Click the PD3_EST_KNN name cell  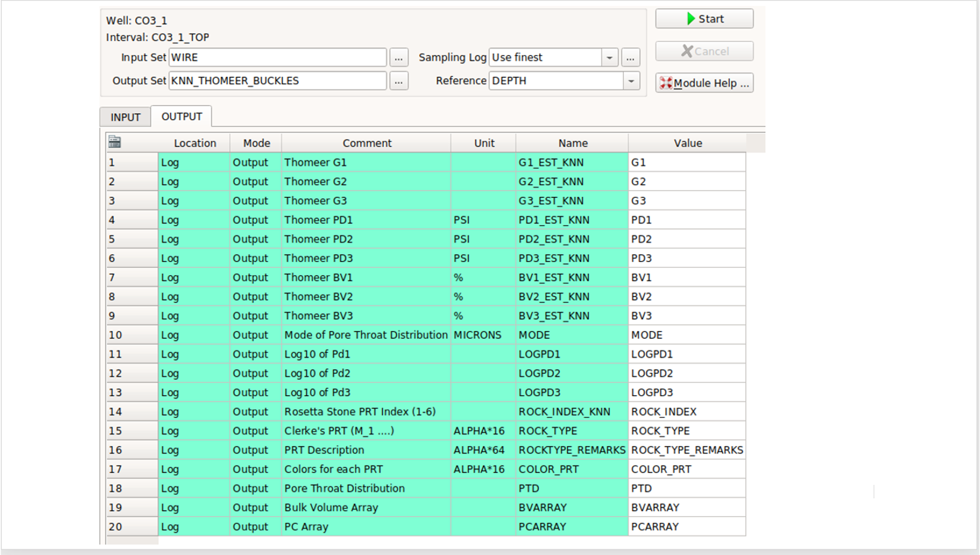point(572,259)
